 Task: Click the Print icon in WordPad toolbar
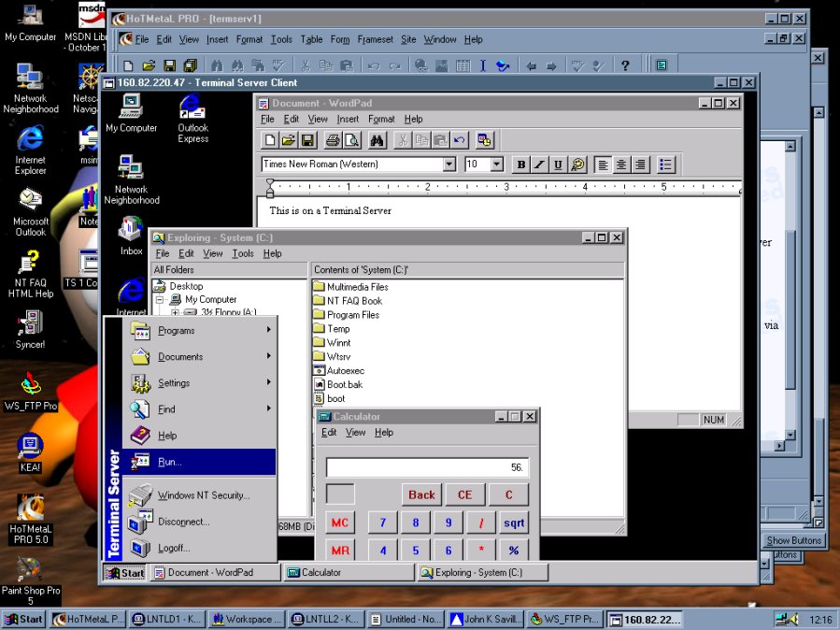click(x=333, y=140)
